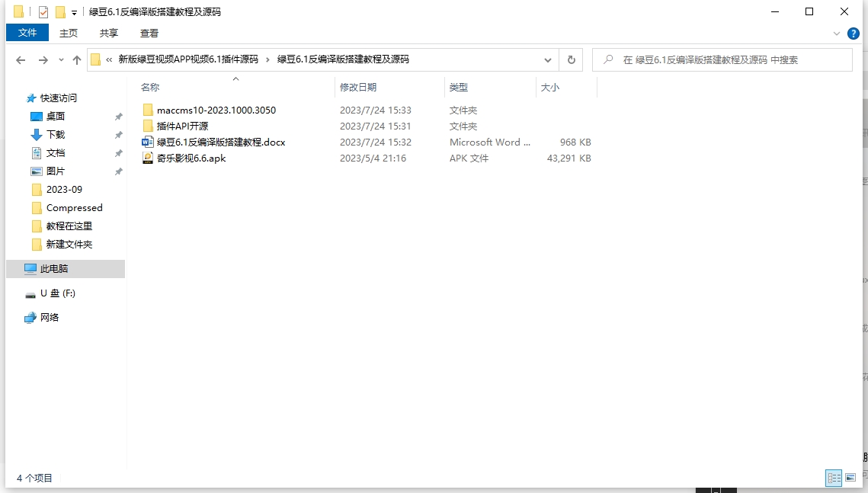
Task: Switch to the 主页 ribbon tab
Action: pos(69,34)
